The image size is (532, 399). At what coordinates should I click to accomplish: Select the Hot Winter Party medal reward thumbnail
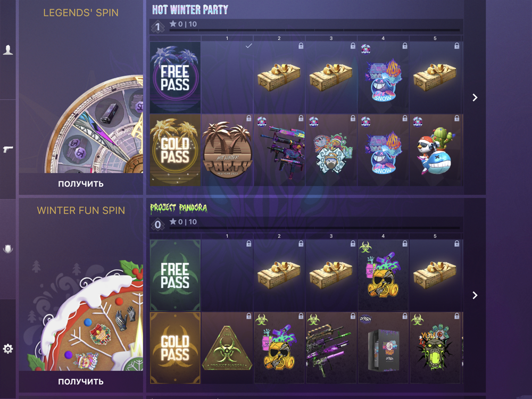(x=227, y=150)
